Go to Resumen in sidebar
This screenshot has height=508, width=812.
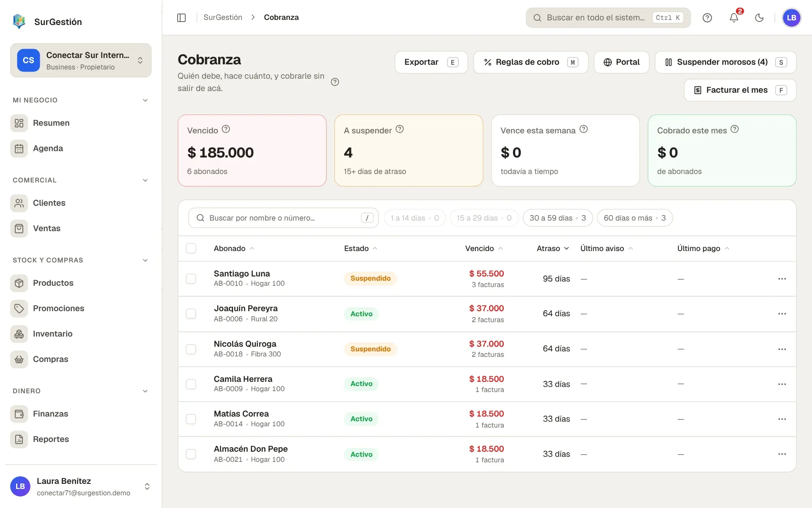(x=81, y=123)
